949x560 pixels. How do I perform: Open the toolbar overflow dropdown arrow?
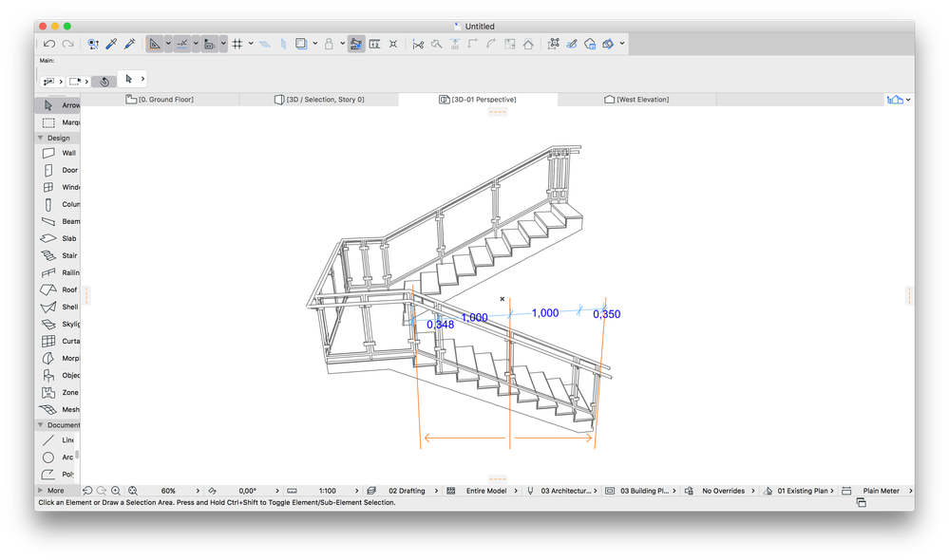(621, 44)
